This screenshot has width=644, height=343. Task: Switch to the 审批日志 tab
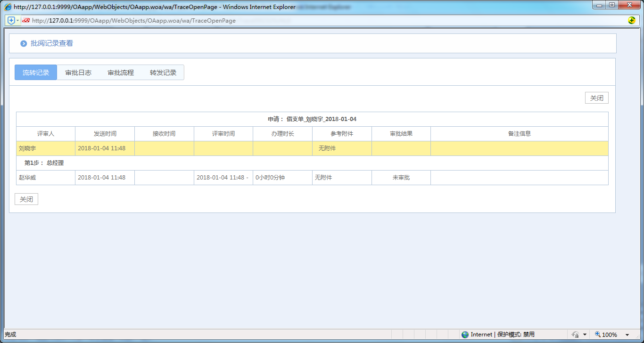click(x=78, y=73)
